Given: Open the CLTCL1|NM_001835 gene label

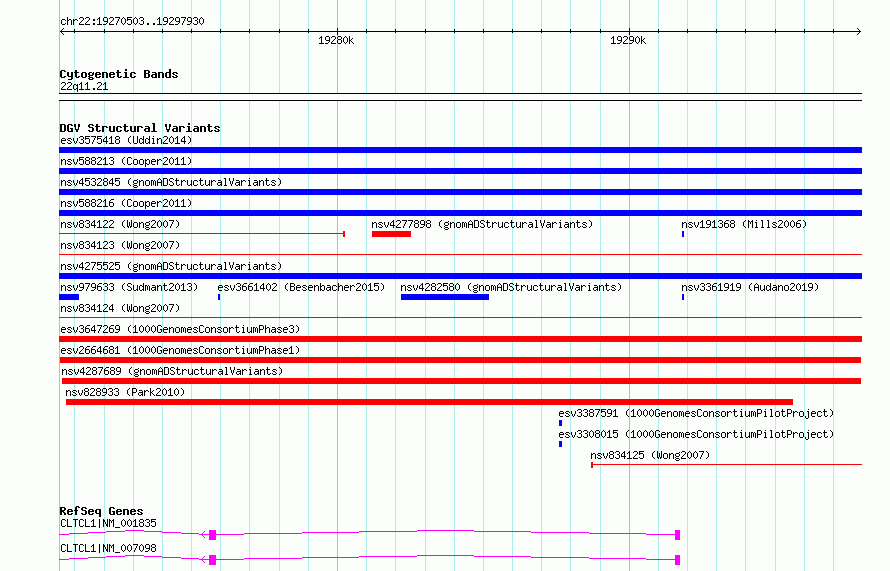Looking at the screenshot, I should pyautogui.click(x=108, y=523).
